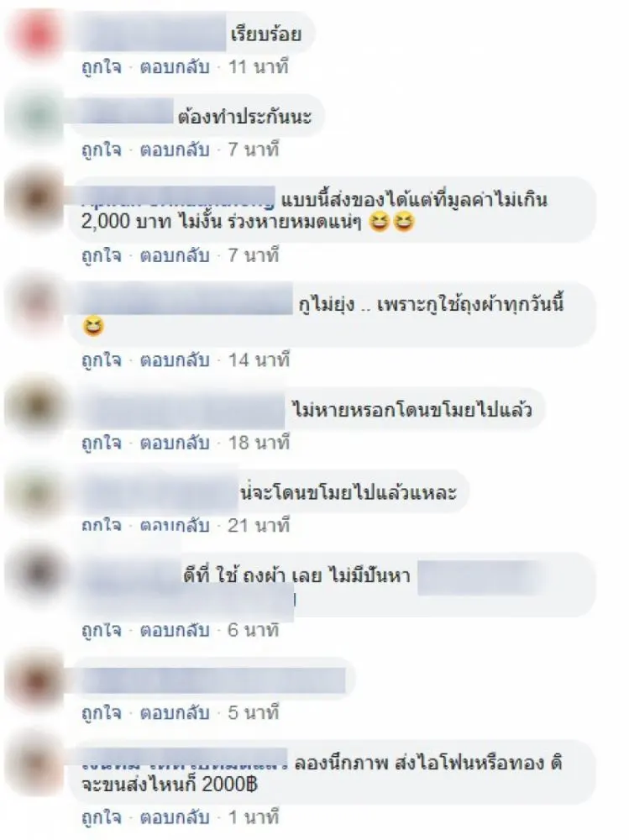Click ถูกใจ under the ถุงผ้า ไม่มีปัญหา comment
This screenshot has height=840, width=629.
(102, 630)
